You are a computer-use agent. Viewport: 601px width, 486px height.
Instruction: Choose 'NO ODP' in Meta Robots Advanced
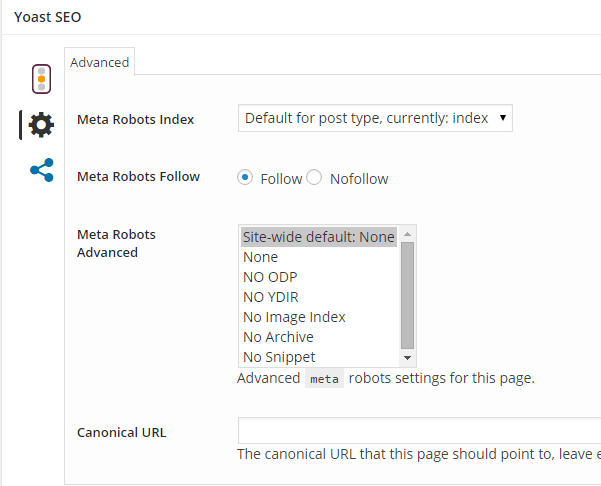270,277
